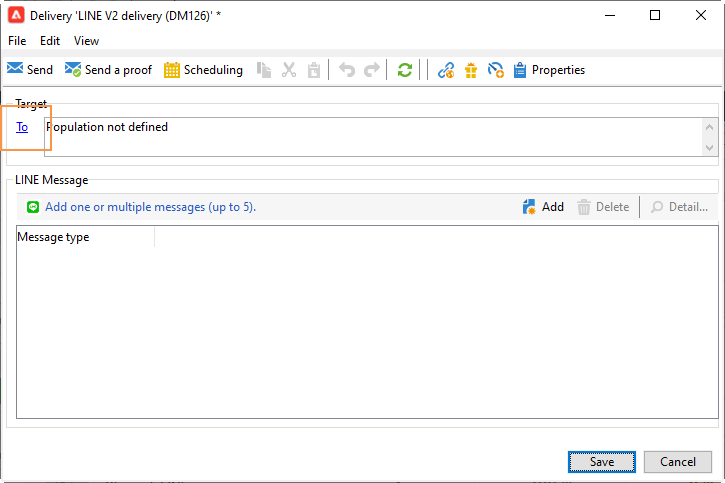
Task: Click the scissors cut icon
Action: click(289, 70)
